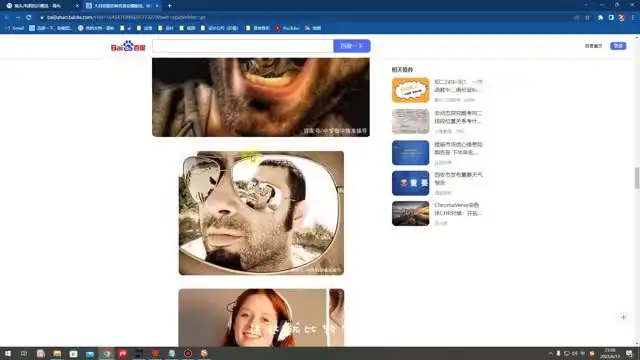This screenshot has width=640, height=360.
Task: Open the dark-blue weather notice thumbnail
Action: 410,183
